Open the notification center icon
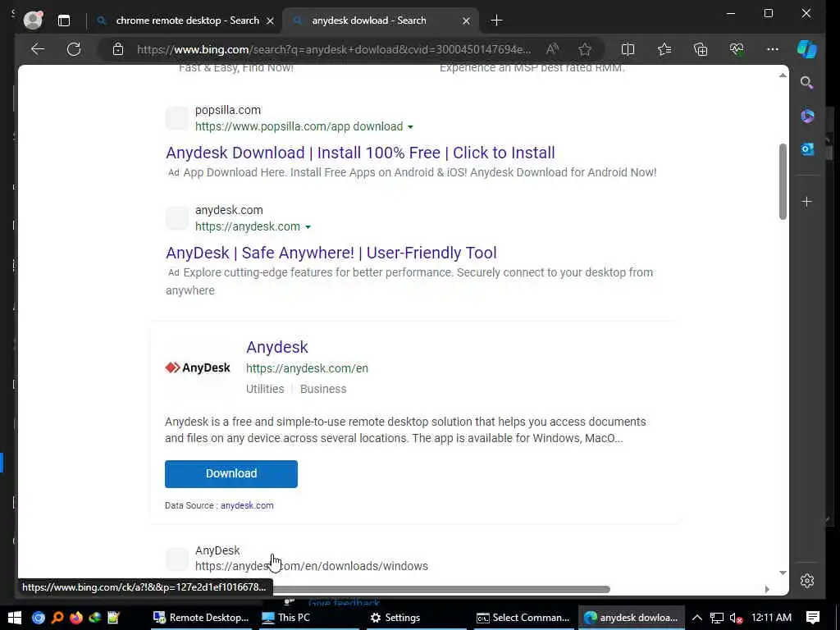 click(x=813, y=618)
